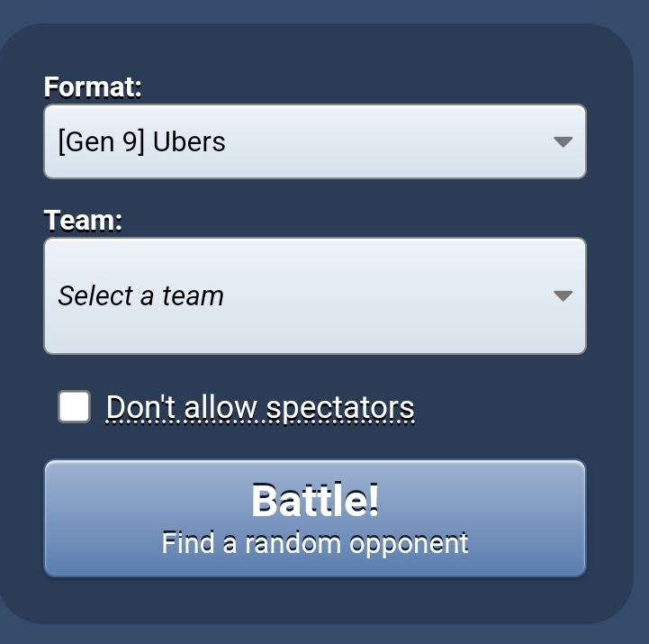Click the Don't allow spectators label text
This screenshot has height=644, width=649.
click(x=260, y=408)
